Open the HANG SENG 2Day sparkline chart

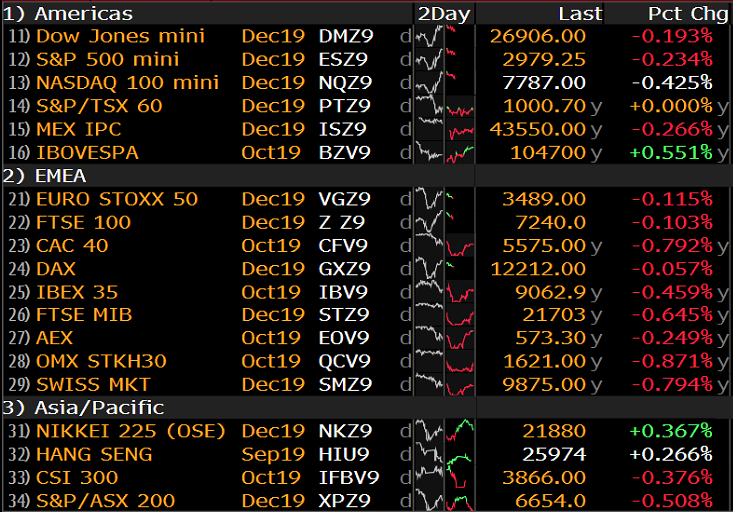coord(444,454)
